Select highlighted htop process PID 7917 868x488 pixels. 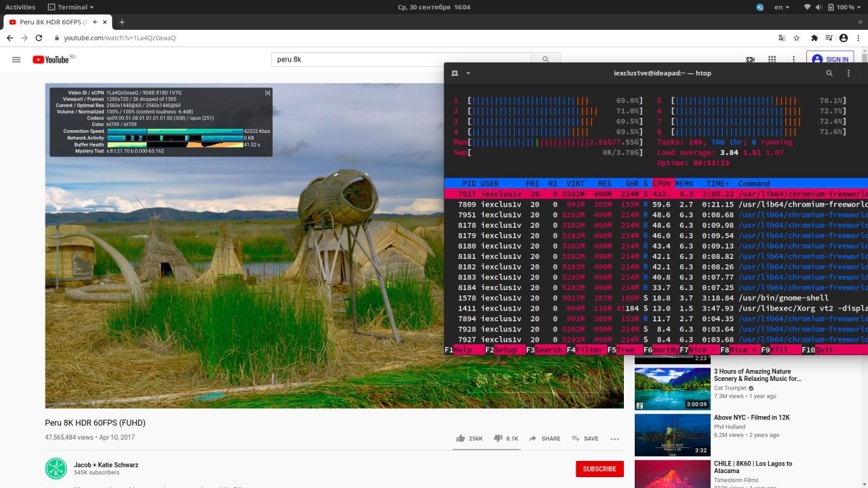tap(656, 194)
